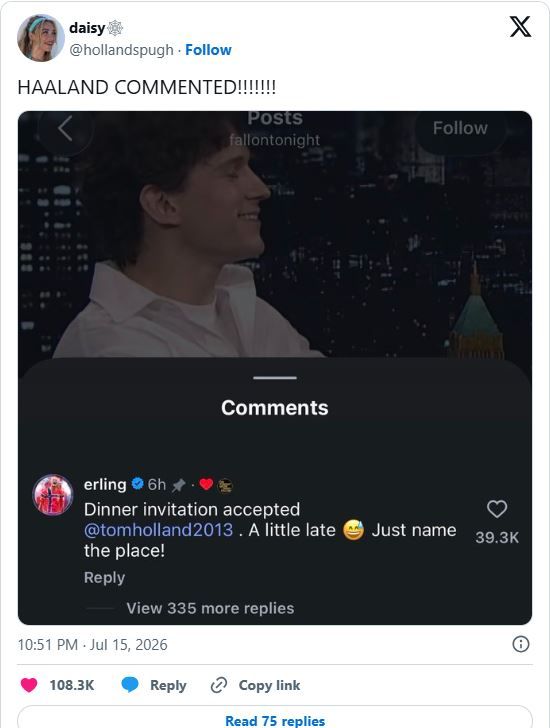Screen dimensions: 550x728
Task: Grab the comments sheet drag handle
Action: pos(275,378)
